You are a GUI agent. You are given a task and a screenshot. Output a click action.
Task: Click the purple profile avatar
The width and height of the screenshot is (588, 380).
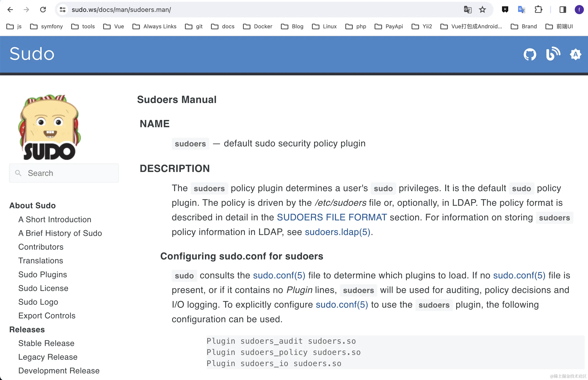point(579,10)
